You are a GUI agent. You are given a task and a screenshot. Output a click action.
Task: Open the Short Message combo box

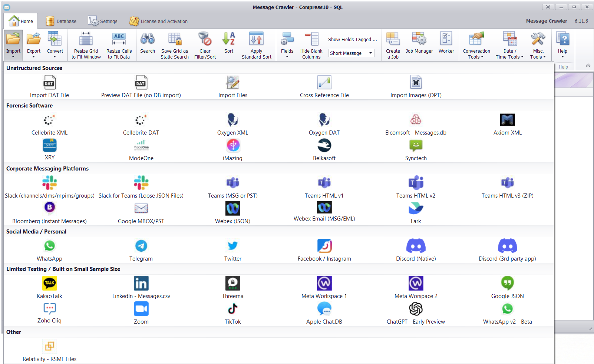tap(351, 53)
